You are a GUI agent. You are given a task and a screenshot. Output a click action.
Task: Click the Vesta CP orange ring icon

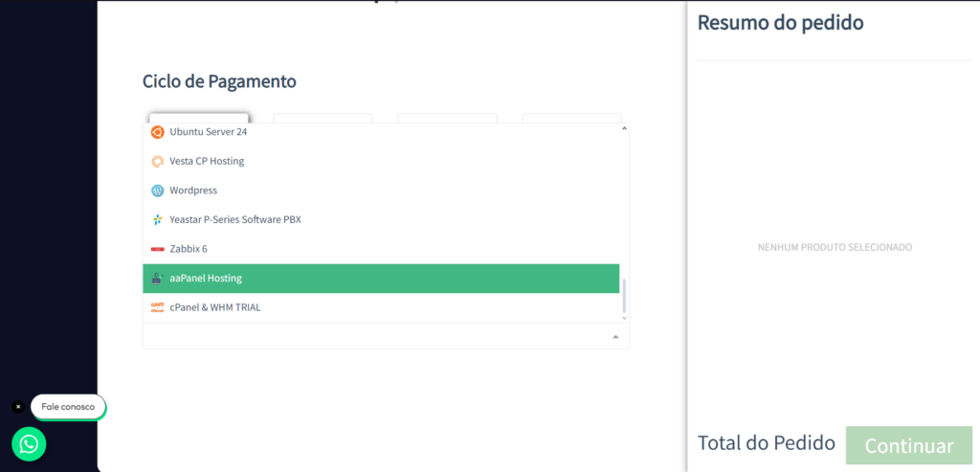point(158,161)
